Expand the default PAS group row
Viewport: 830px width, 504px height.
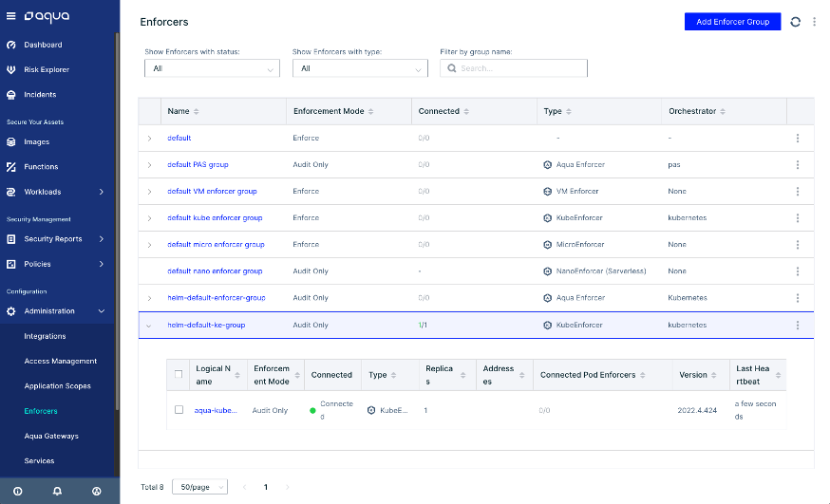coord(149,165)
